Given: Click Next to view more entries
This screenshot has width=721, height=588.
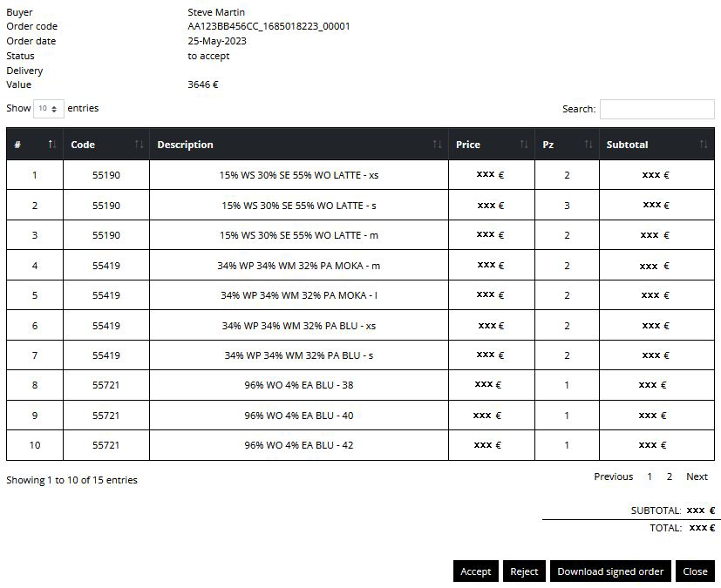Looking at the screenshot, I should [697, 476].
